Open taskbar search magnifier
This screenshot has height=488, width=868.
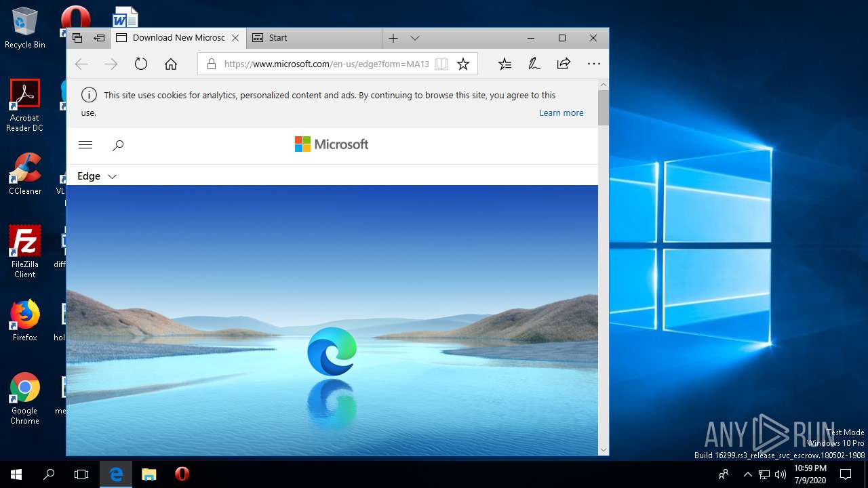[49, 474]
